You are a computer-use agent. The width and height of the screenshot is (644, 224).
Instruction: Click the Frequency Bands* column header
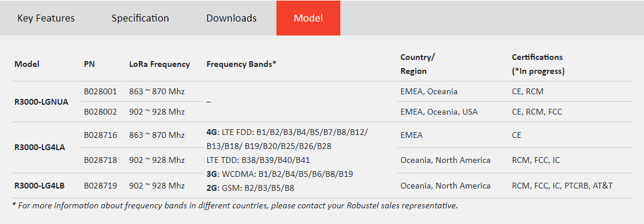click(241, 64)
